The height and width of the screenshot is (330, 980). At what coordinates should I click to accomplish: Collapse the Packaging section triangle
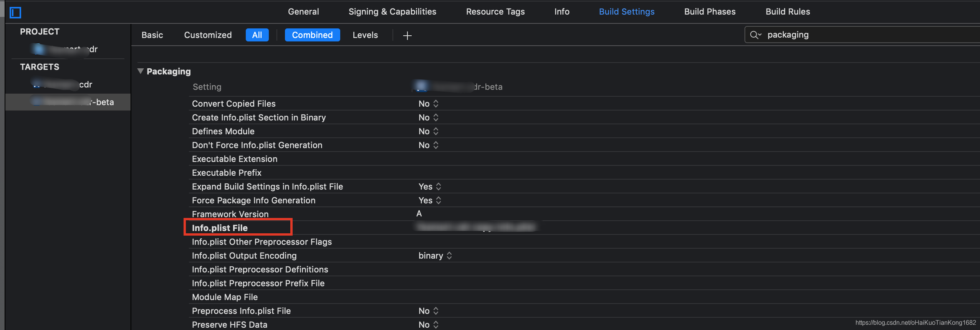(x=141, y=71)
